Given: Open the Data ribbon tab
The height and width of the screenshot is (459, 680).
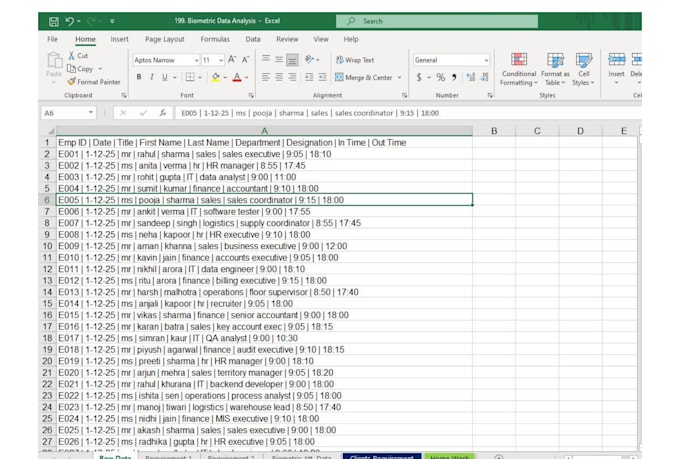Looking at the screenshot, I should tap(253, 39).
